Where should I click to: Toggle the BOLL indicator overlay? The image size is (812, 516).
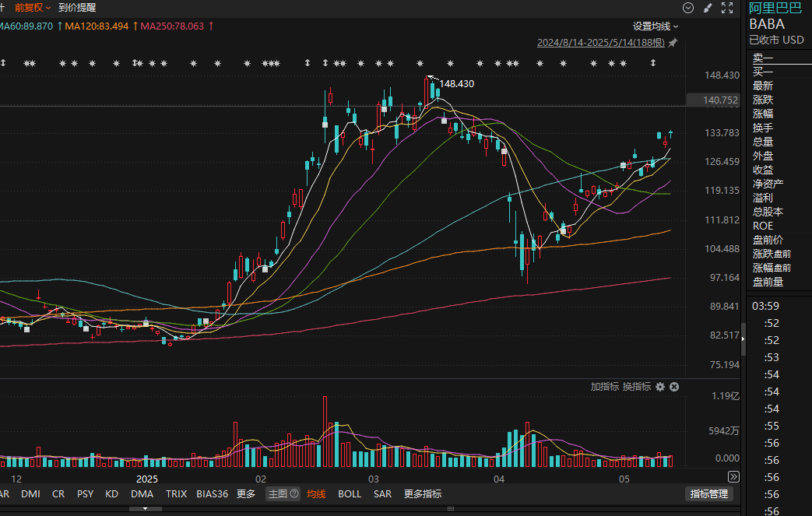pyautogui.click(x=350, y=494)
